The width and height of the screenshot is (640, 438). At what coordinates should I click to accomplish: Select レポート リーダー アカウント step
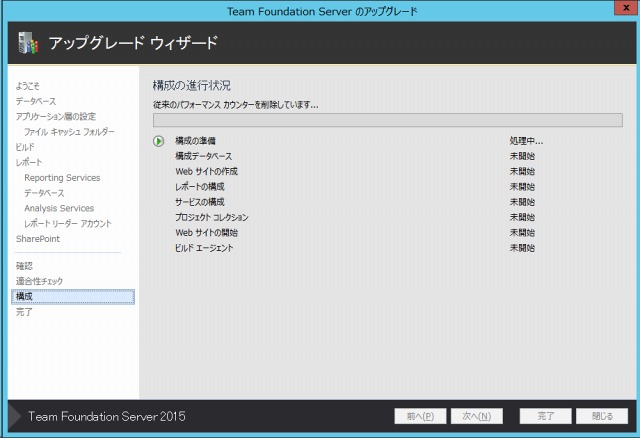(67, 224)
